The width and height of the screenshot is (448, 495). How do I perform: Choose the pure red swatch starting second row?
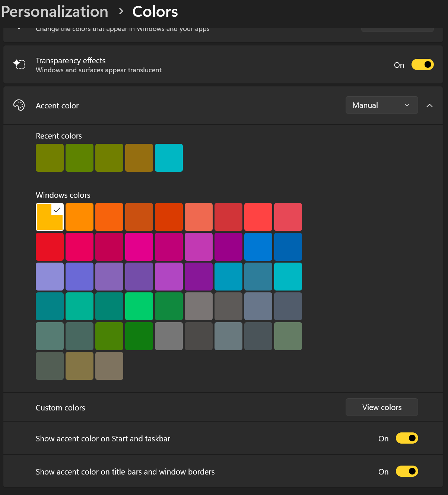pos(50,247)
